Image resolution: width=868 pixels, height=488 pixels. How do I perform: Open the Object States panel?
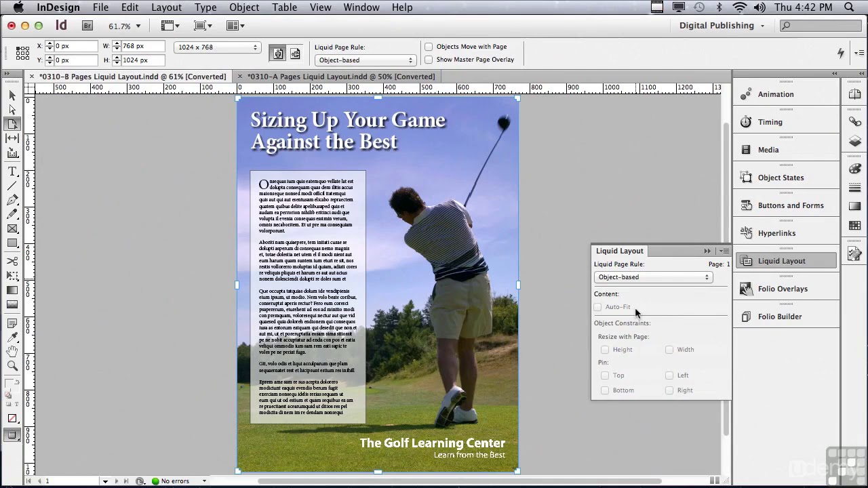pos(787,178)
